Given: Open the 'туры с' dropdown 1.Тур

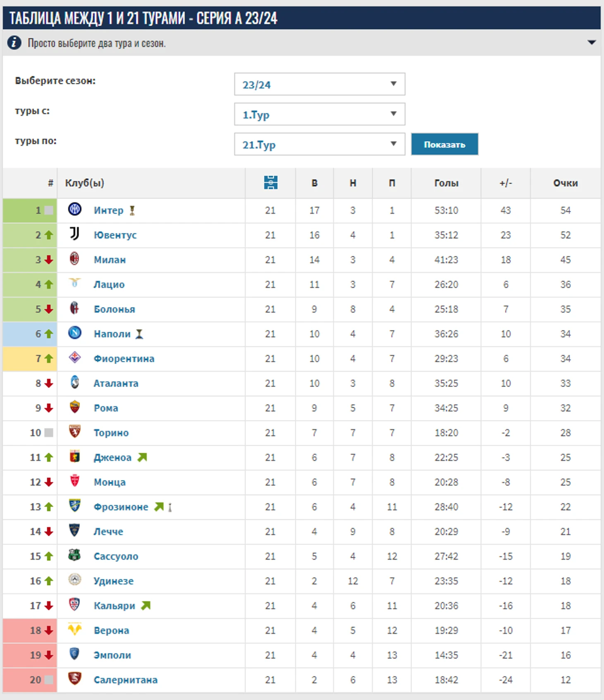Looking at the screenshot, I should 319,114.
